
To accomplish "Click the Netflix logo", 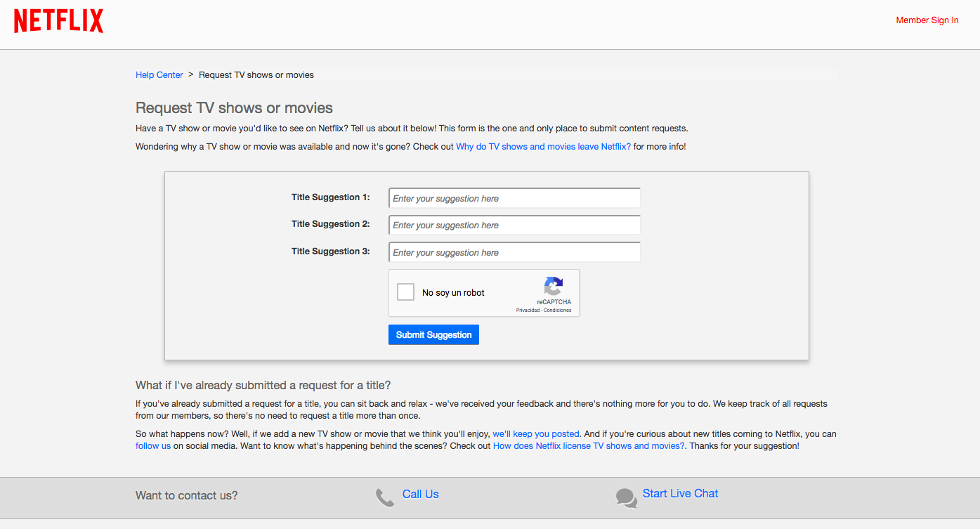I will (x=59, y=21).
